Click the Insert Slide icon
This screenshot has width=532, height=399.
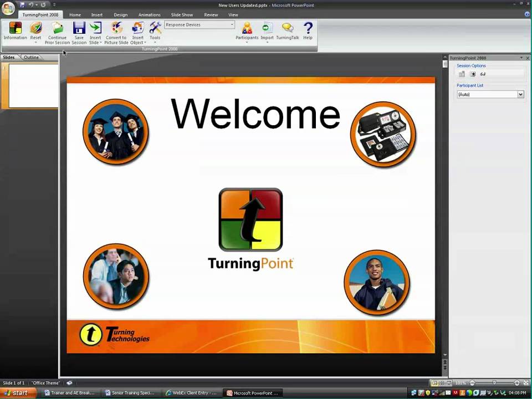[x=95, y=28]
